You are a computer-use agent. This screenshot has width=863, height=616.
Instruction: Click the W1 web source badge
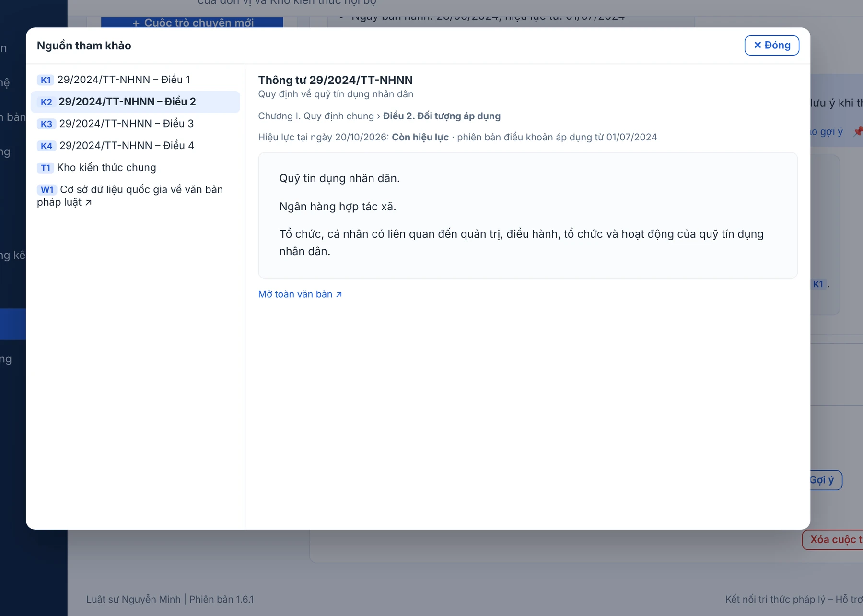pyautogui.click(x=47, y=190)
